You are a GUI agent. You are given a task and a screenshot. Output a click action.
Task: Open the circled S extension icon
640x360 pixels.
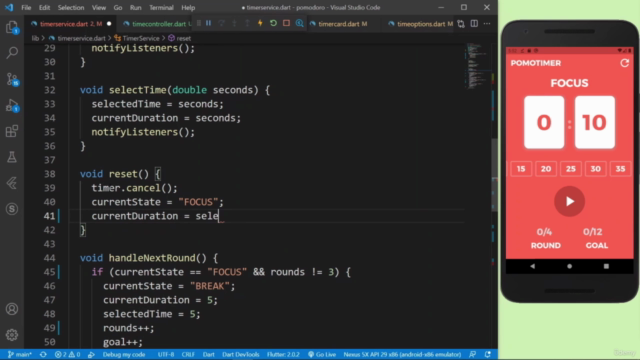[12, 209]
